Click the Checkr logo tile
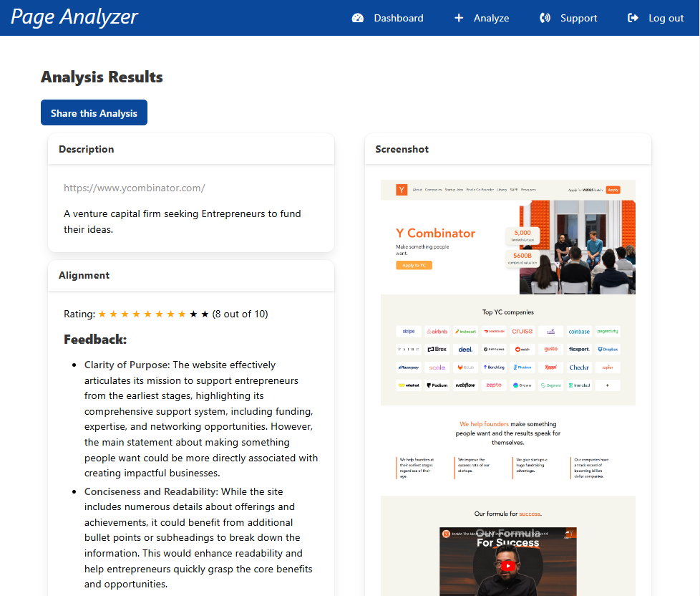The image size is (700, 596). pyautogui.click(x=579, y=367)
